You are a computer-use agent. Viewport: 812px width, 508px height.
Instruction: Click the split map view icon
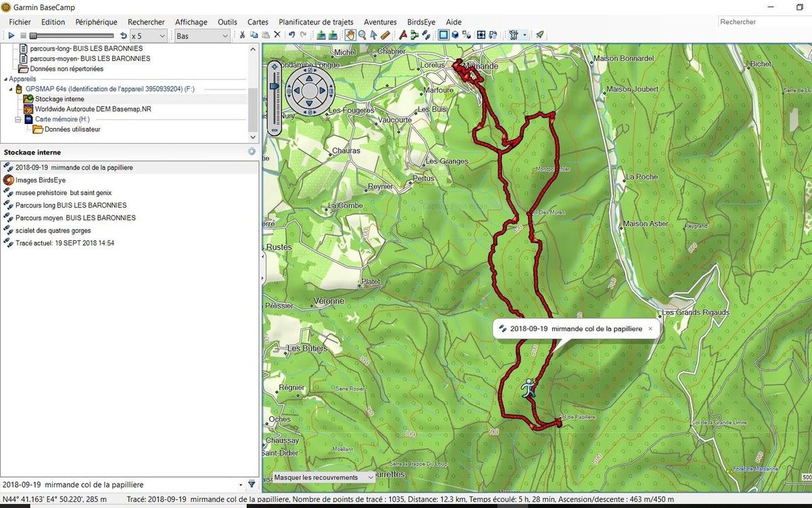[468, 35]
